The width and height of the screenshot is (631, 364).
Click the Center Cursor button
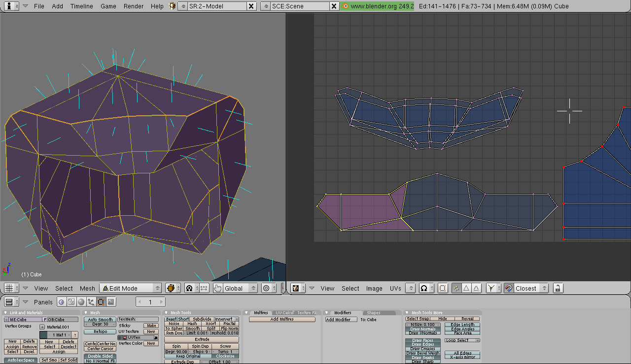(100, 349)
